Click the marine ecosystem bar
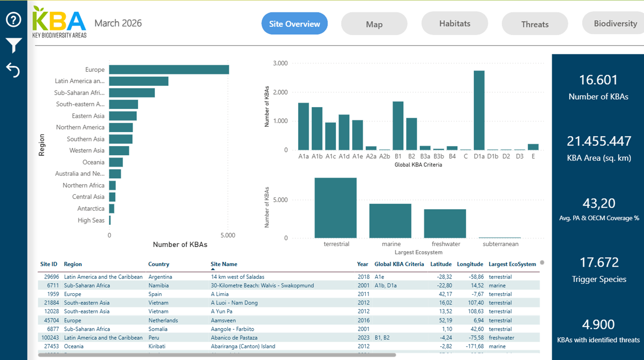 [x=390, y=221]
